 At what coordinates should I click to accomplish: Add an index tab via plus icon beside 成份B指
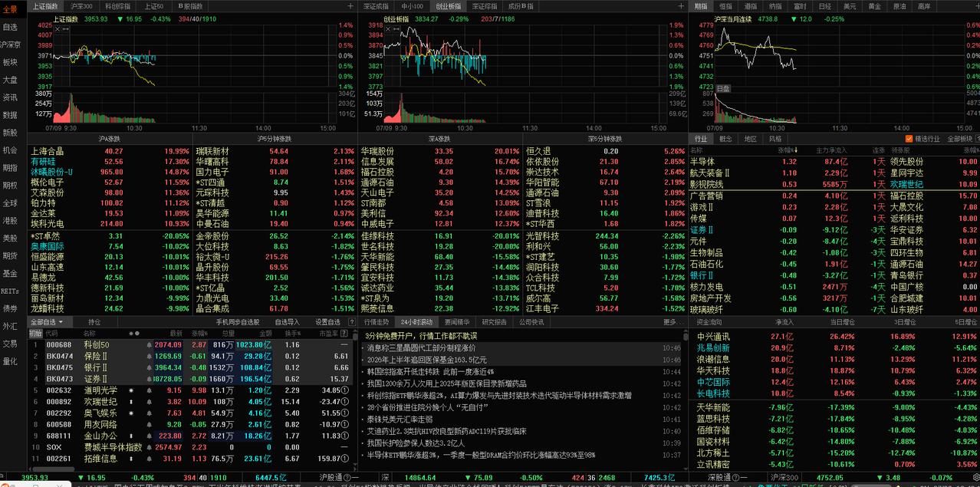point(681,5)
